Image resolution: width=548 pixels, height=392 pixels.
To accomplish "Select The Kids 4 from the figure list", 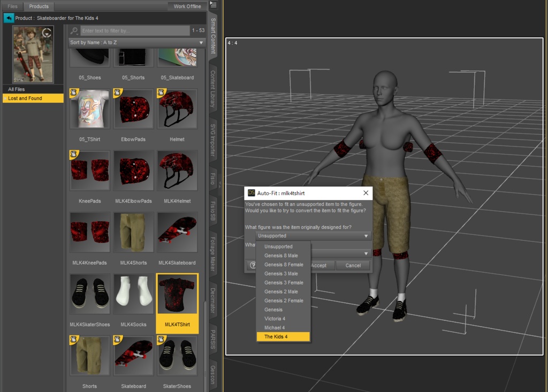I will [283, 336].
